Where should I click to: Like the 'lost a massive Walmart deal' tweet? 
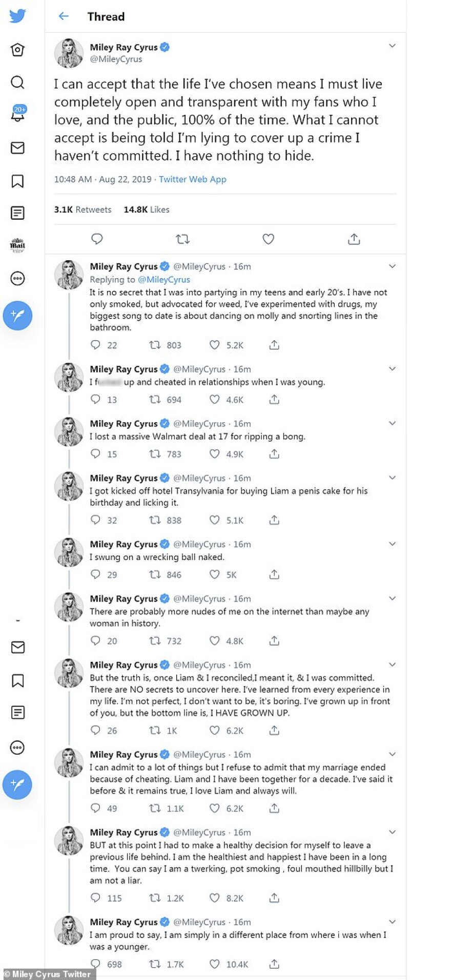pyautogui.click(x=215, y=454)
